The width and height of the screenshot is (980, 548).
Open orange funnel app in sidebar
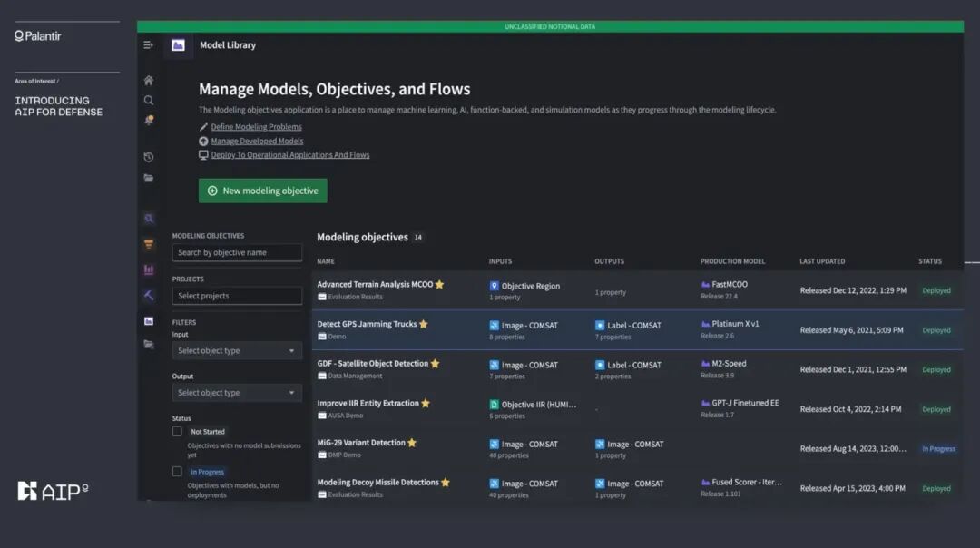click(x=149, y=244)
